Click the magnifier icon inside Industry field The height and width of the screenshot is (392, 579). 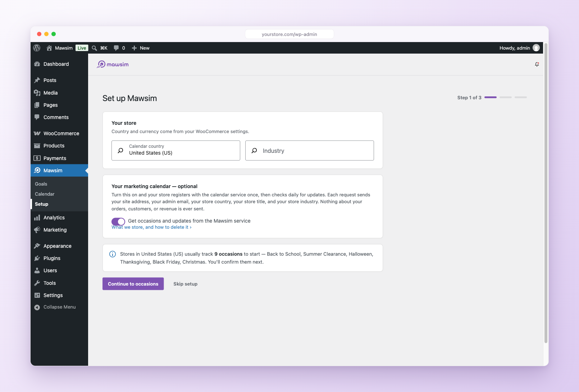click(x=254, y=150)
